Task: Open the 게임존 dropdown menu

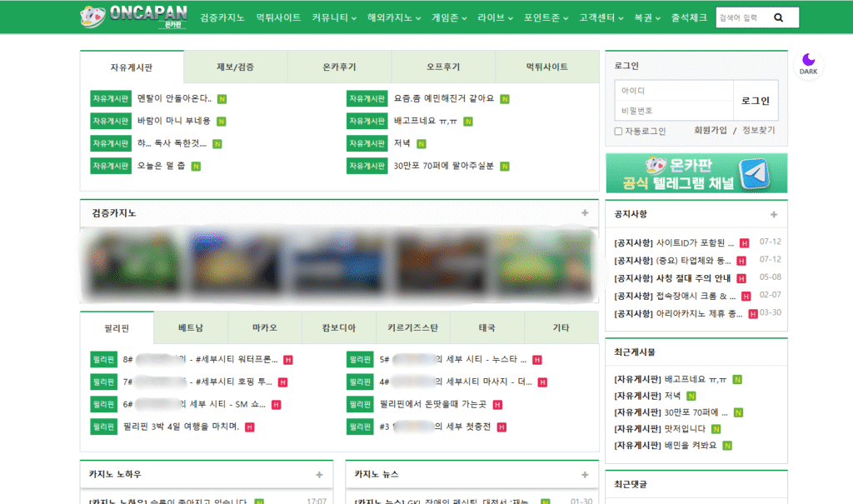Action: click(x=446, y=17)
